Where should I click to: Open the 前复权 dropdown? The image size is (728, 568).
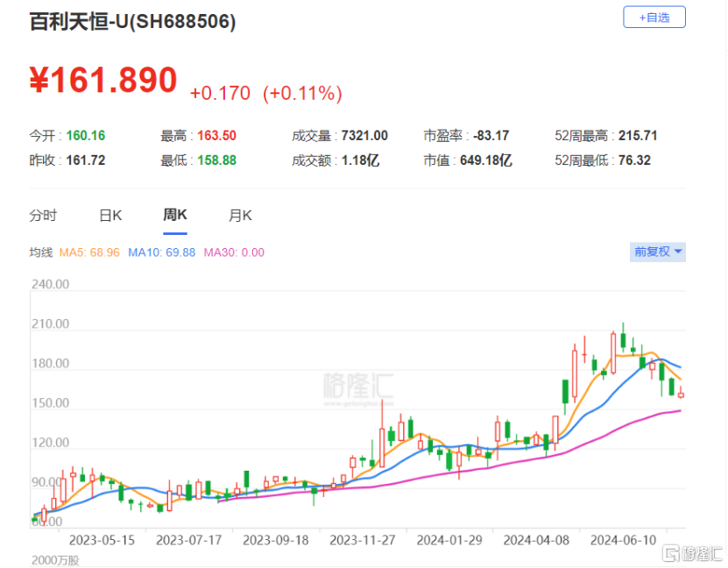pos(657,252)
